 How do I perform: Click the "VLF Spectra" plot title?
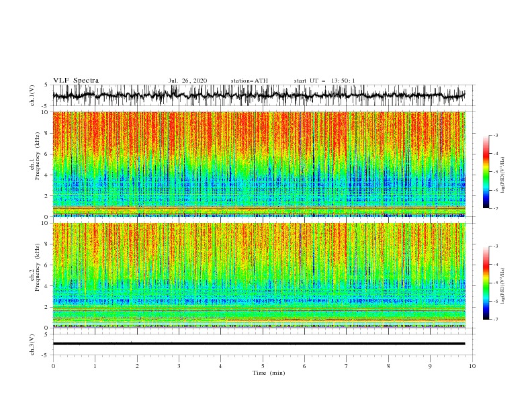76,81
